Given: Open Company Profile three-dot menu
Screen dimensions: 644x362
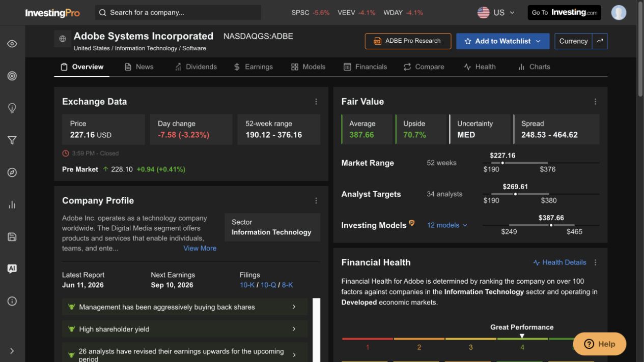Looking at the screenshot, I should tap(316, 201).
